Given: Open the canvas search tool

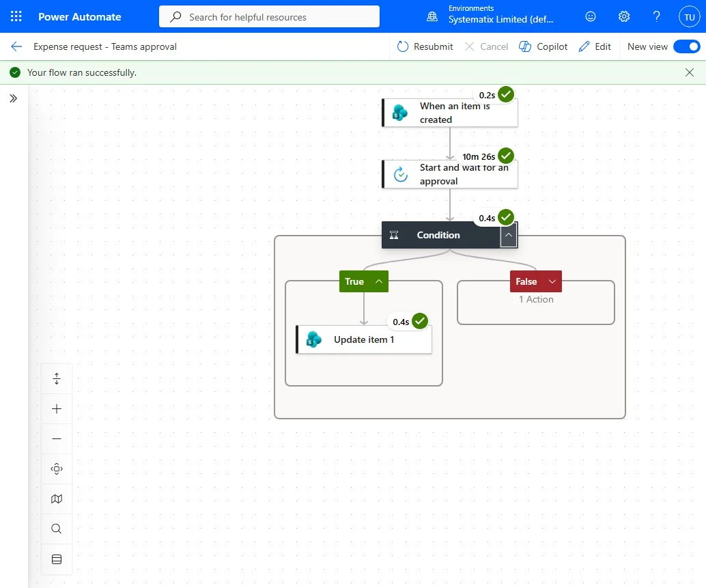Looking at the screenshot, I should [57, 529].
